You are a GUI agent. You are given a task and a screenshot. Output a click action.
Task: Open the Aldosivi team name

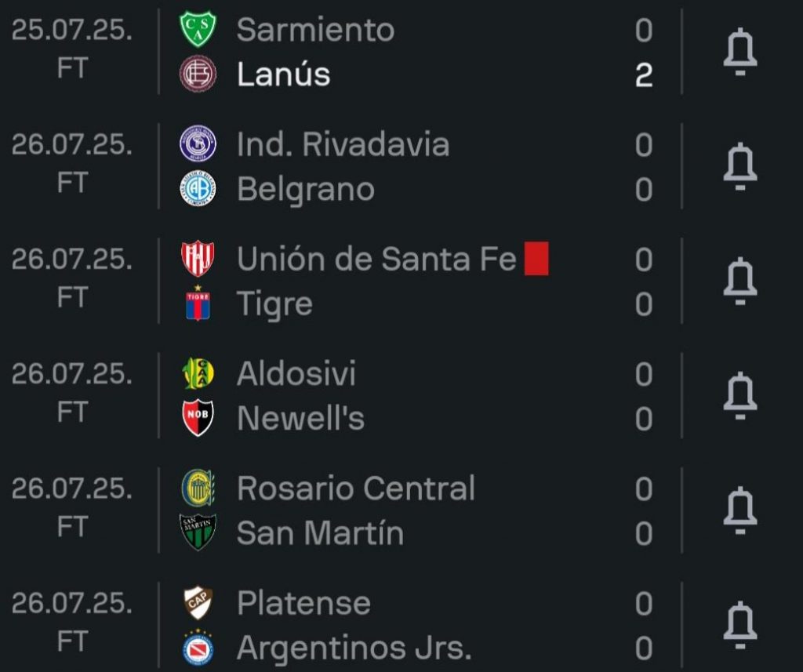(x=296, y=373)
